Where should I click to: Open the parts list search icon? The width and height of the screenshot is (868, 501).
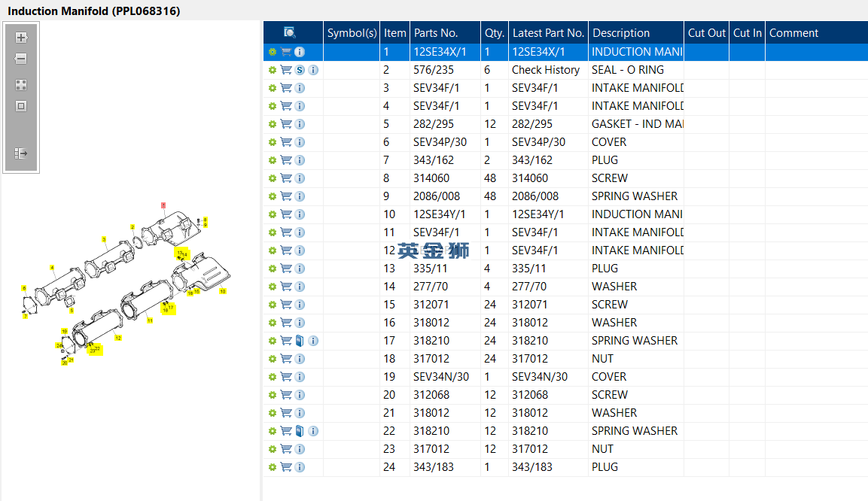coord(290,32)
